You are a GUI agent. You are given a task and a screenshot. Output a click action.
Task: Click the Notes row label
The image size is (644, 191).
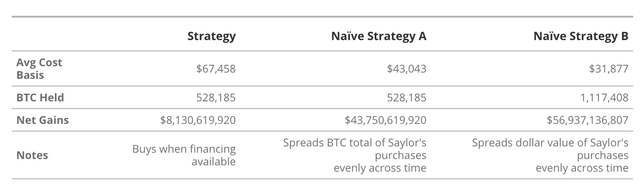coord(32,155)
